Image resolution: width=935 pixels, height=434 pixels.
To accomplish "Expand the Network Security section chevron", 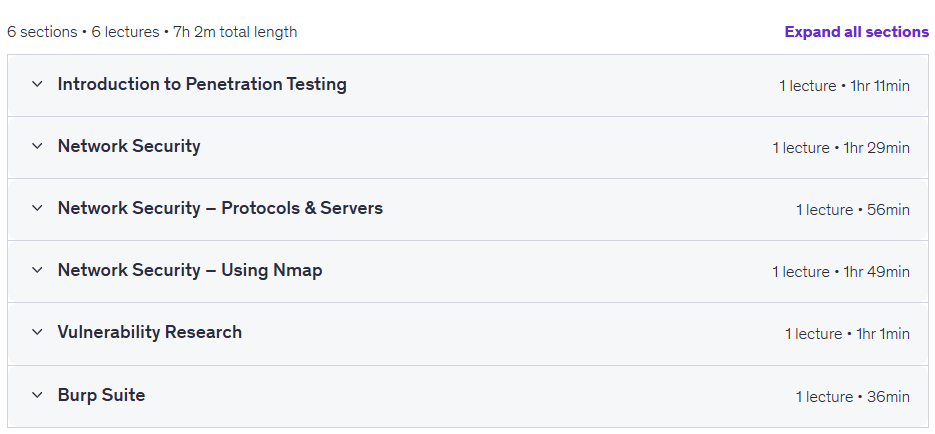I will tap(37, 146).
